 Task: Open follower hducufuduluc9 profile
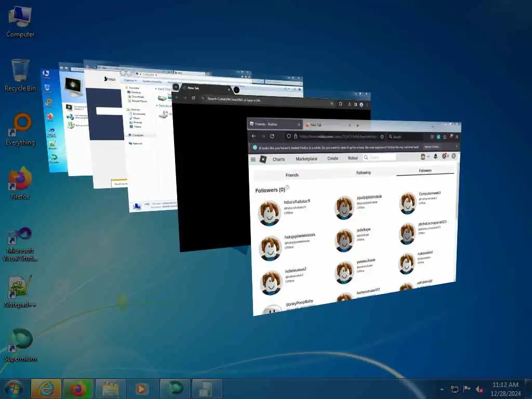(297, 202)
